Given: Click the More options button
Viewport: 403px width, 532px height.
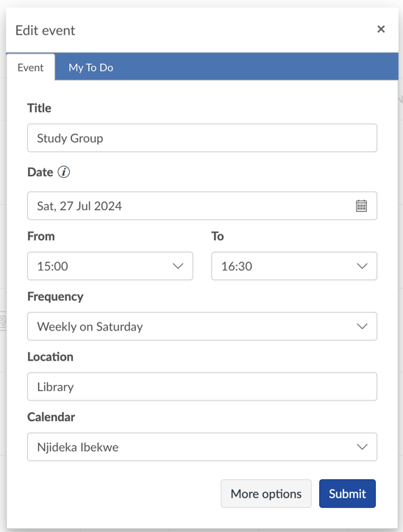Looking at the screenshot, I should tap(266, 494).
